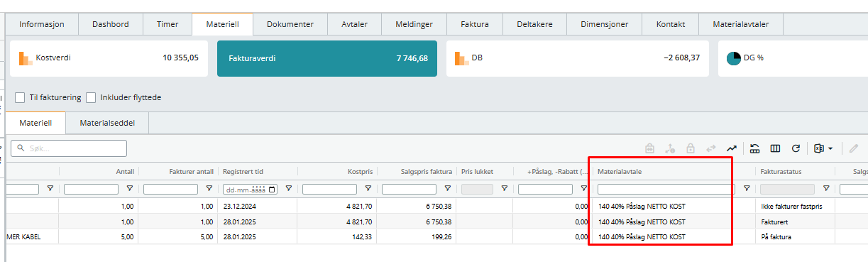Open the Registrert tid date picker
The height and width of the screenshot is (262, 868).
click(273, 190)
